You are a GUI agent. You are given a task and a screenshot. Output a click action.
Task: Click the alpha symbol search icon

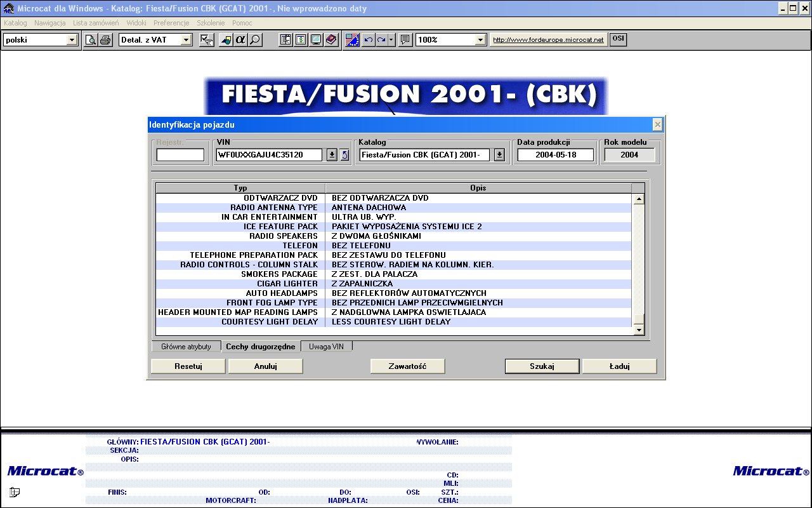pyautogui.click(x=240, y=40)
